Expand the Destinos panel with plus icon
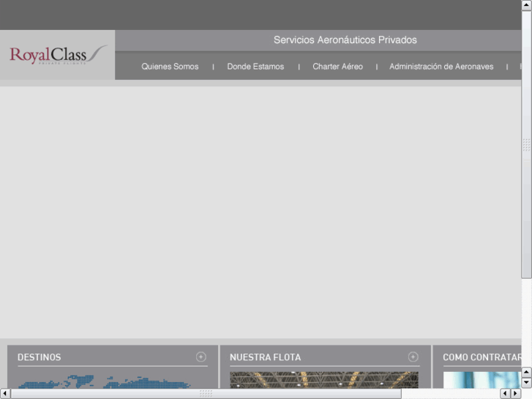532x399 pixels. tap(201, 357)
